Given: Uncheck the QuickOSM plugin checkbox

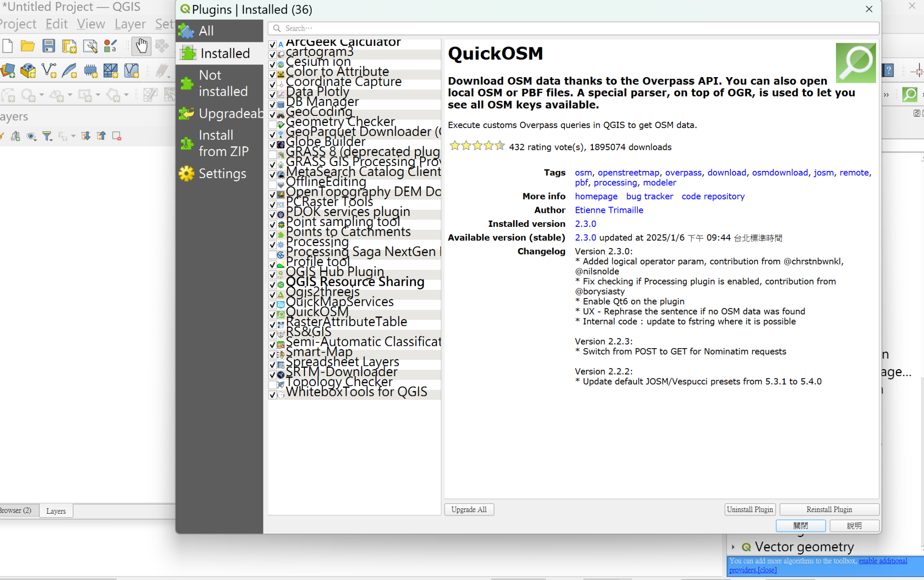Looking at the screenshot, I should 273,315.
